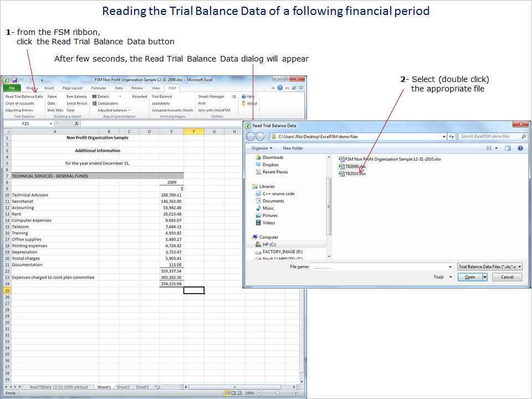
Task: Switch to Page Break Preview view icon
Action: tap(239, 393)
